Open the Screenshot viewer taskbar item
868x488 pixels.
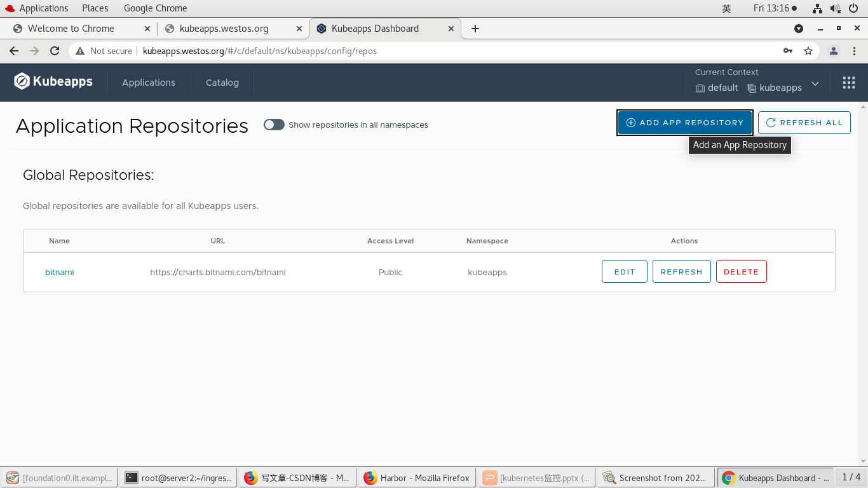[656, 478]
